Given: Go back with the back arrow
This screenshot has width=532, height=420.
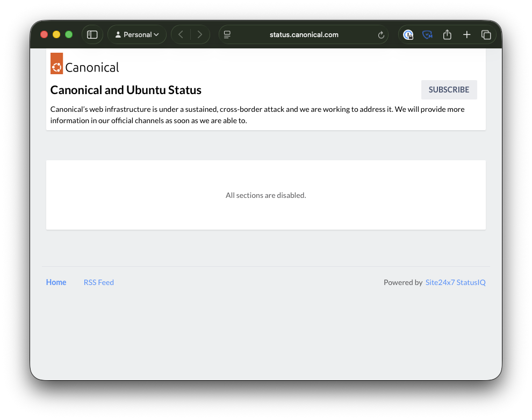Looking at the screenshot, I should point(181,34).
